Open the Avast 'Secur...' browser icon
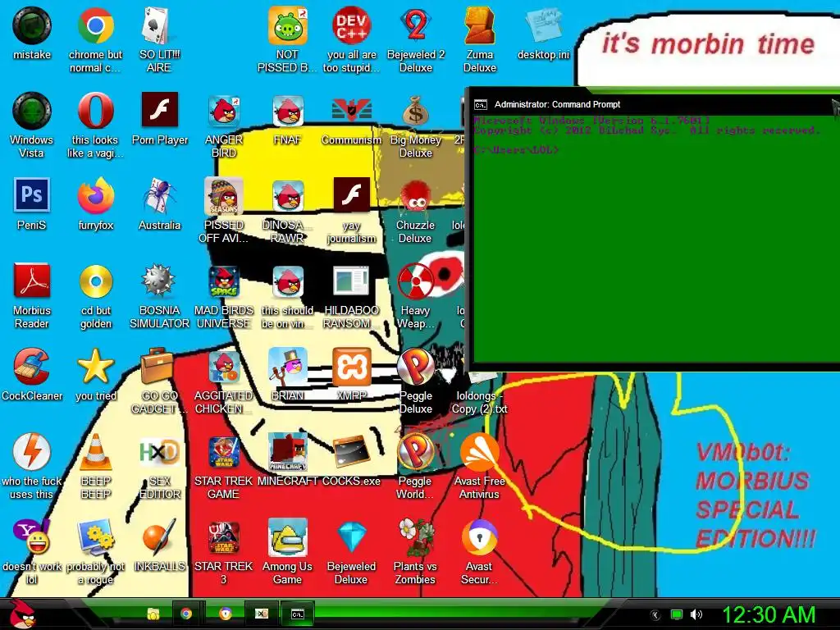 pyautogui.click(x=479, y=537)
